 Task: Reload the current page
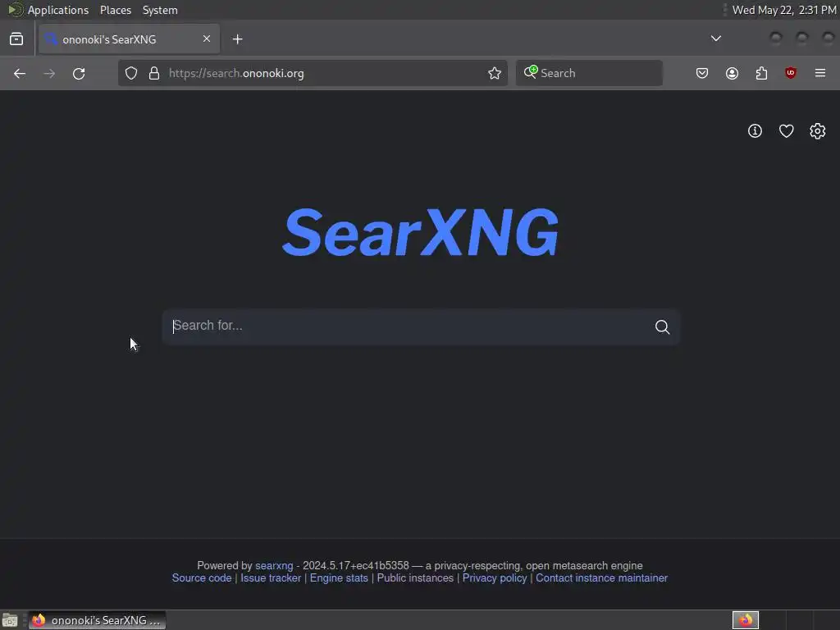click(79, 73)
